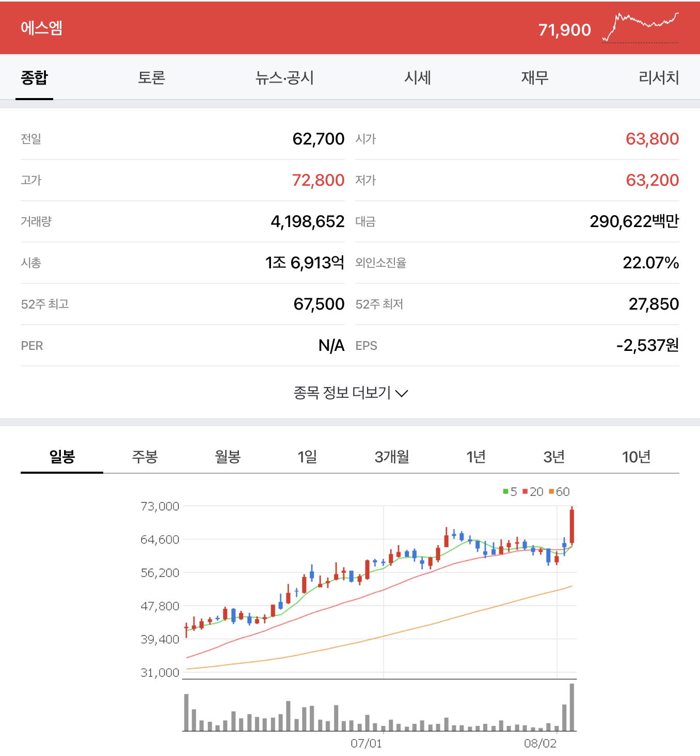Go to the 시세 tab

pos(418,77)
